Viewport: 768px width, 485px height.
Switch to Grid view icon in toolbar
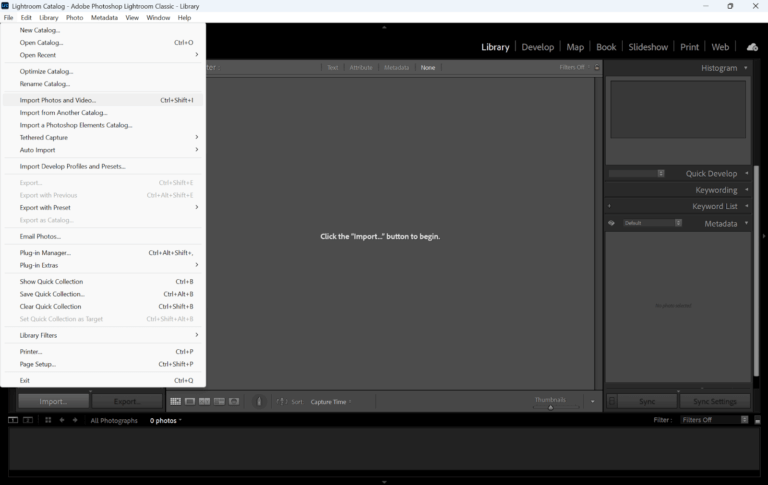(175, 401)
